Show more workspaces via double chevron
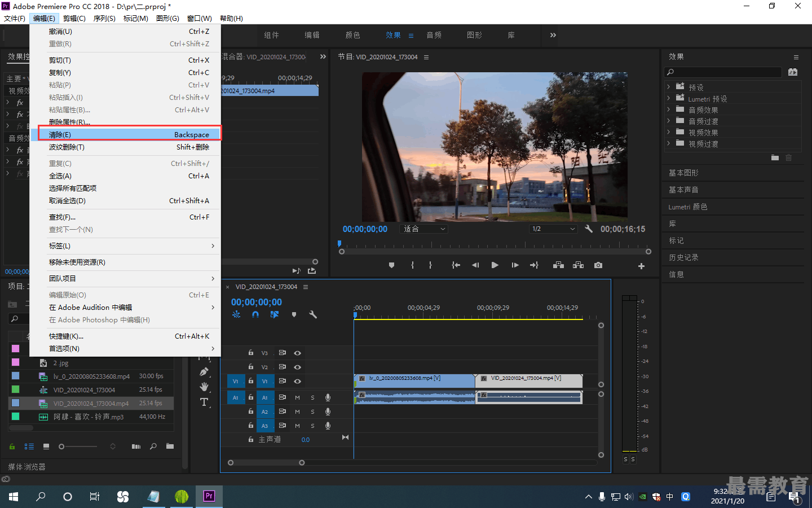Viewport: 812px width, 508px height. click(553, 35)
